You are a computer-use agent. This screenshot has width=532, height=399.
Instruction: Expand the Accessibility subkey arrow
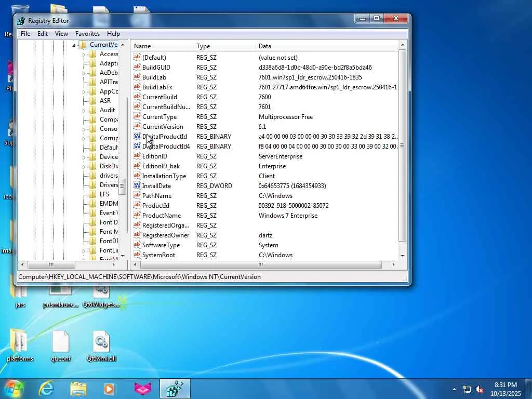click(84, 54)
